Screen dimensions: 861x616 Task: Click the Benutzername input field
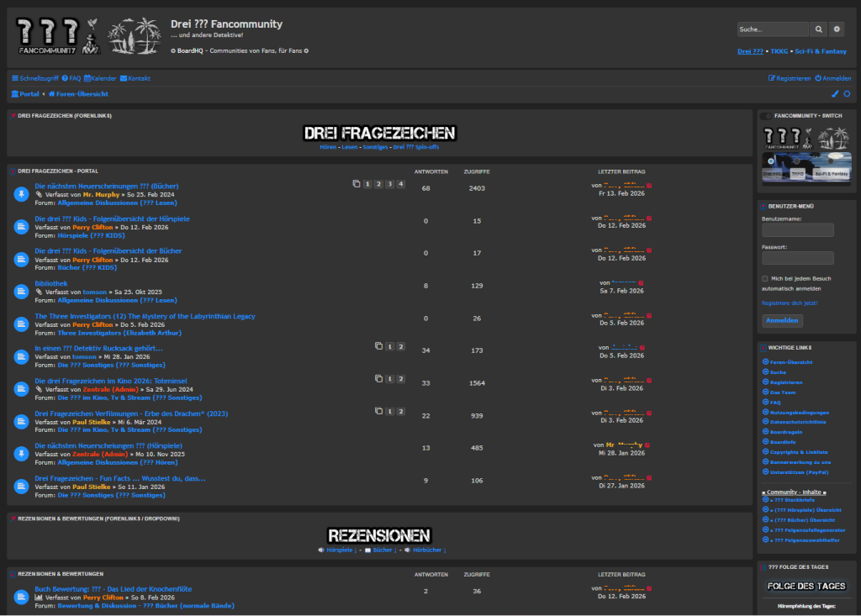point(797,230)
